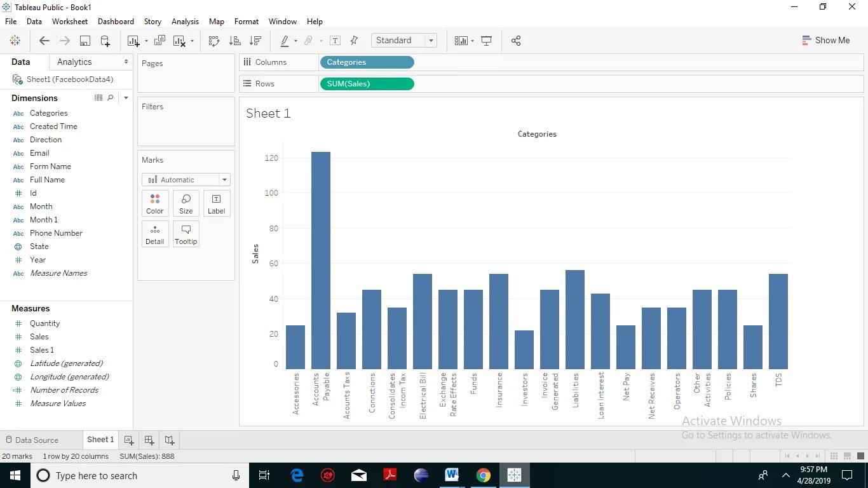
Task: Expand the clear sheet dropdown arrow
Action: [193, 41]
